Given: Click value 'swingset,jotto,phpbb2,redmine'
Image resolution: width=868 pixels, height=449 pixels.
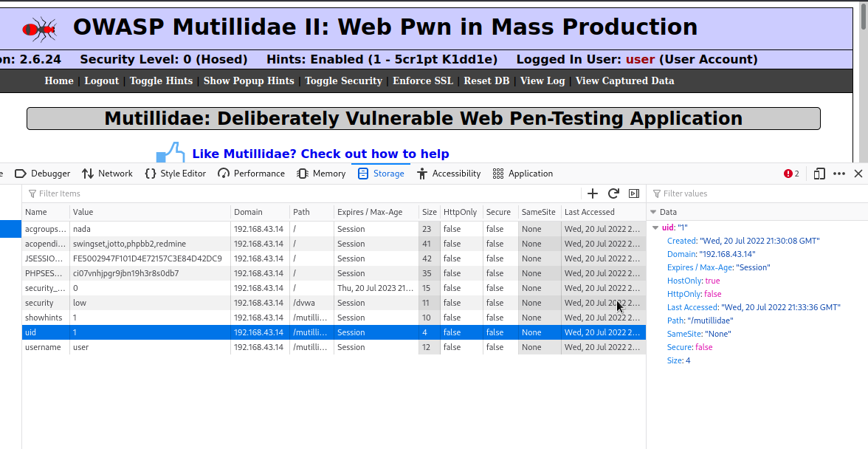Looking at the screenshot, I should (130, 244).
